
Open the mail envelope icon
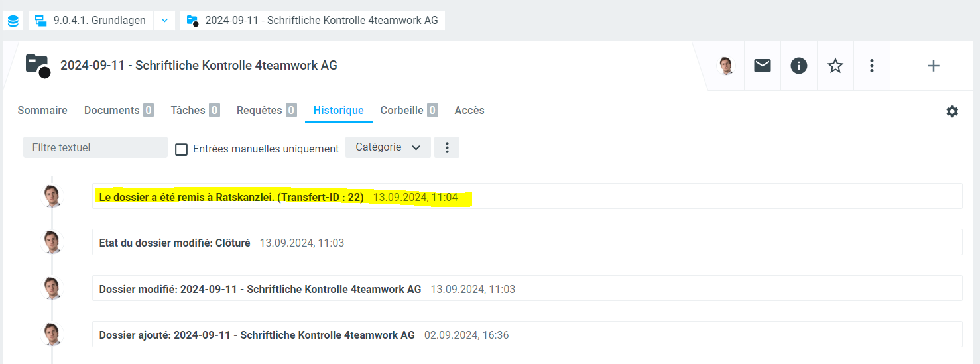(x=763, y=66)
